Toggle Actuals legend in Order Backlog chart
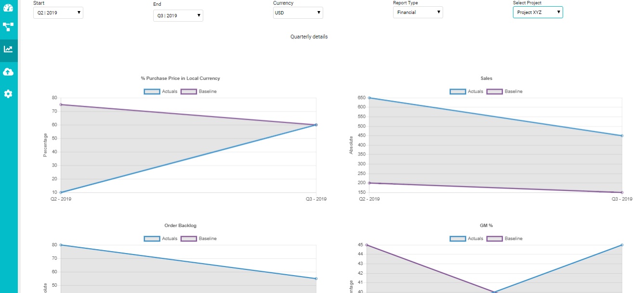Screen dimensions: 644x293 click(x=161, y=239)
